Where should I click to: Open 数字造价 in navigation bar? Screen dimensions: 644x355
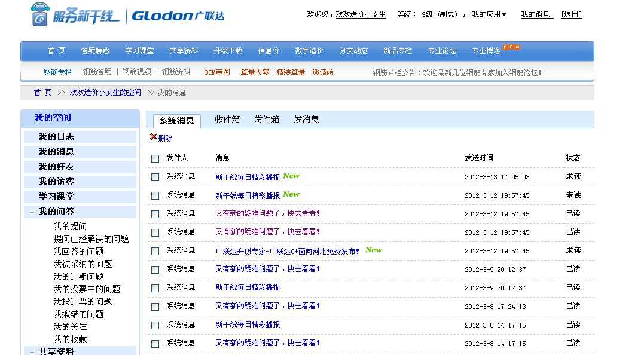[x=309, y=51]
